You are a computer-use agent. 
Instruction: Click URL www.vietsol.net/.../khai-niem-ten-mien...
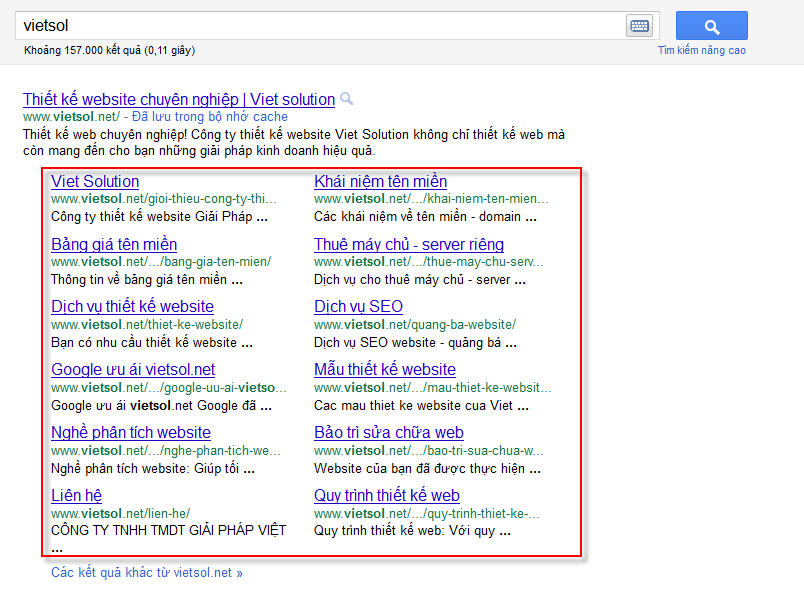pyautogui.click(x=431, y=198)
